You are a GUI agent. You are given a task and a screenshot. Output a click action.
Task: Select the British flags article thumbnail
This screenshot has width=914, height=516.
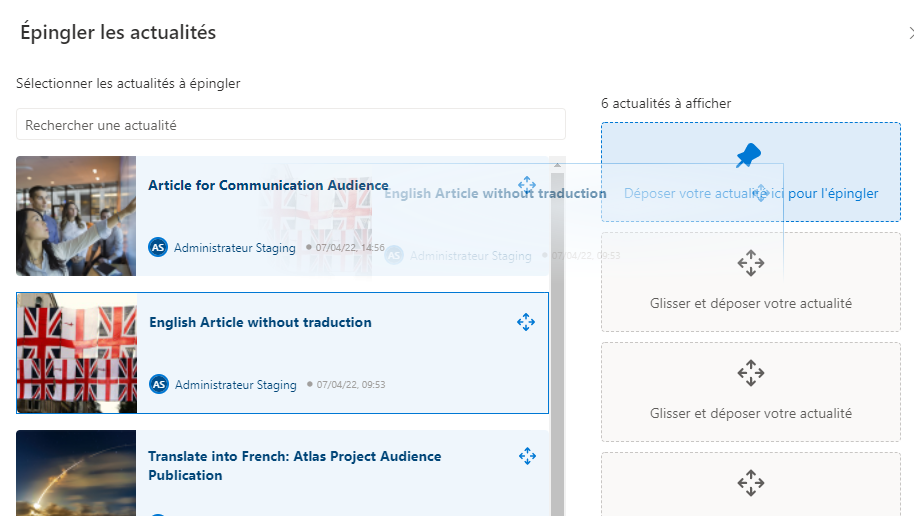point(77,353)
